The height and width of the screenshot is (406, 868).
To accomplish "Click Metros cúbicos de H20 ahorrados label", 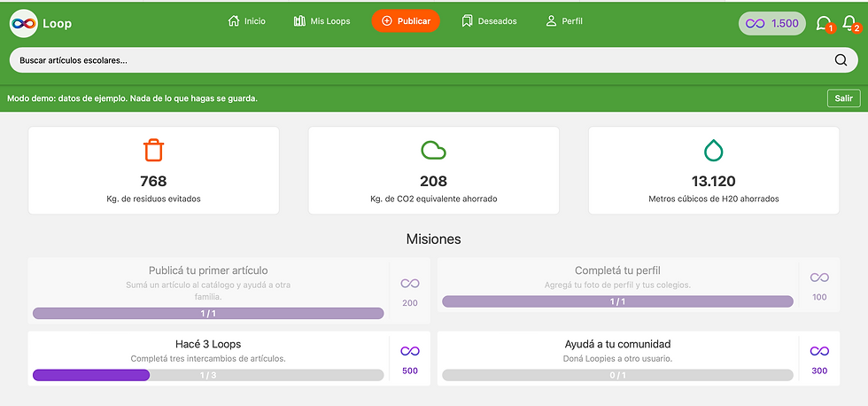I will coord(714,199).
